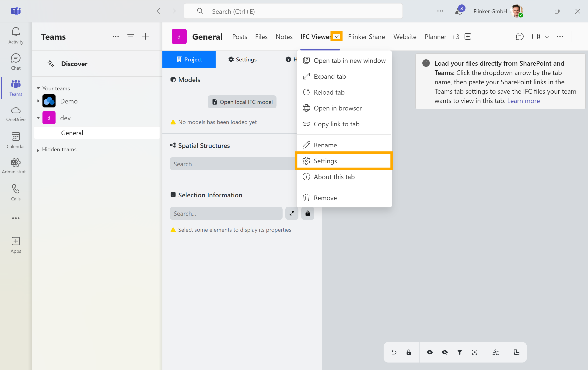The width and height of the screenshot is (588, 370).
Task: Click the focus selection icon in viewer toolbar
Action: pyautogui.click(x=474, y=352)
